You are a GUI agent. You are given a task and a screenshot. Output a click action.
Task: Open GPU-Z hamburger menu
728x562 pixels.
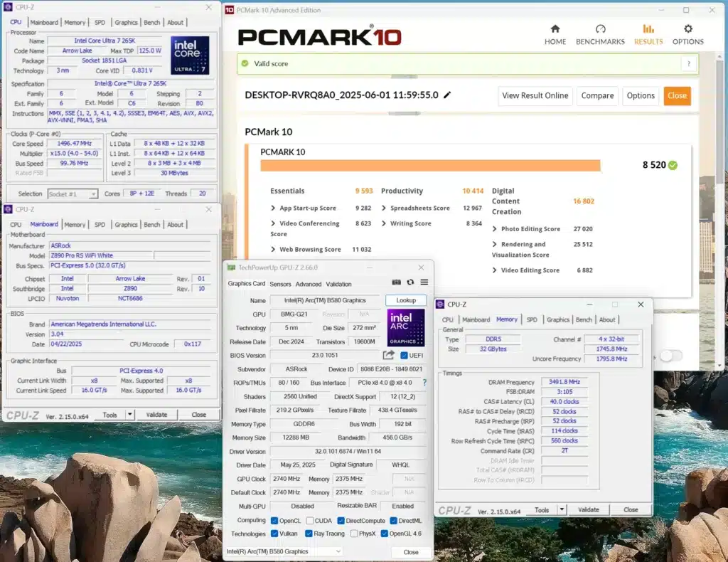click(424, 282)
